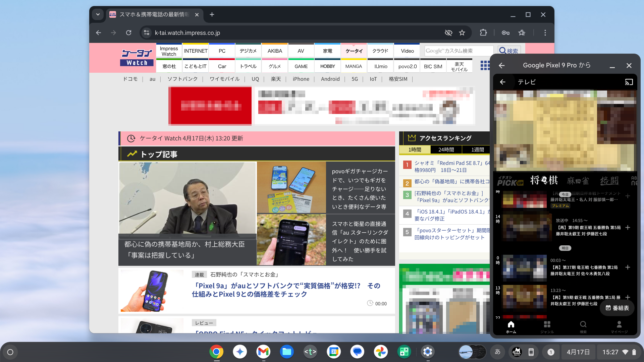
Task: Click the ケータイ Watch logo
Action: pyautogui.click(x=137, y=58)
